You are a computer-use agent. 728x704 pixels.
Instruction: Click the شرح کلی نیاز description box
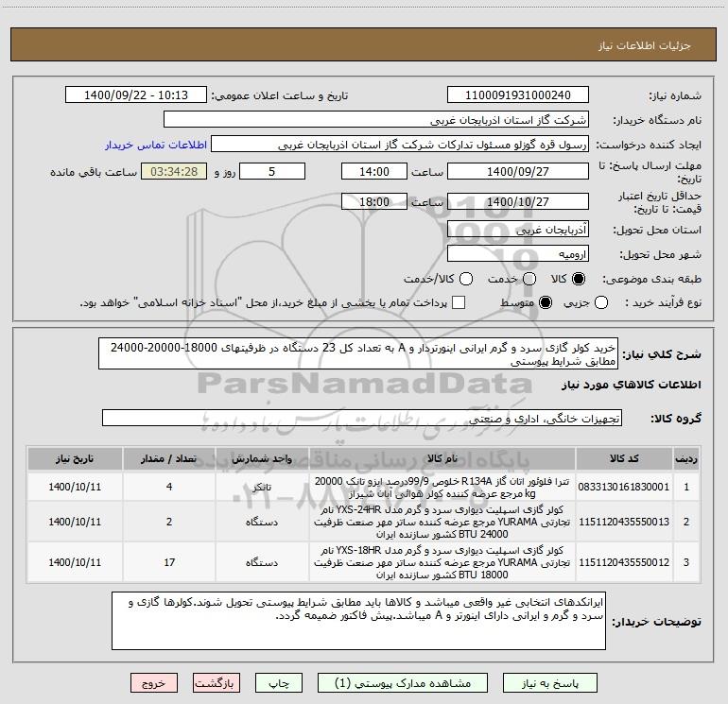click(358, 353)
